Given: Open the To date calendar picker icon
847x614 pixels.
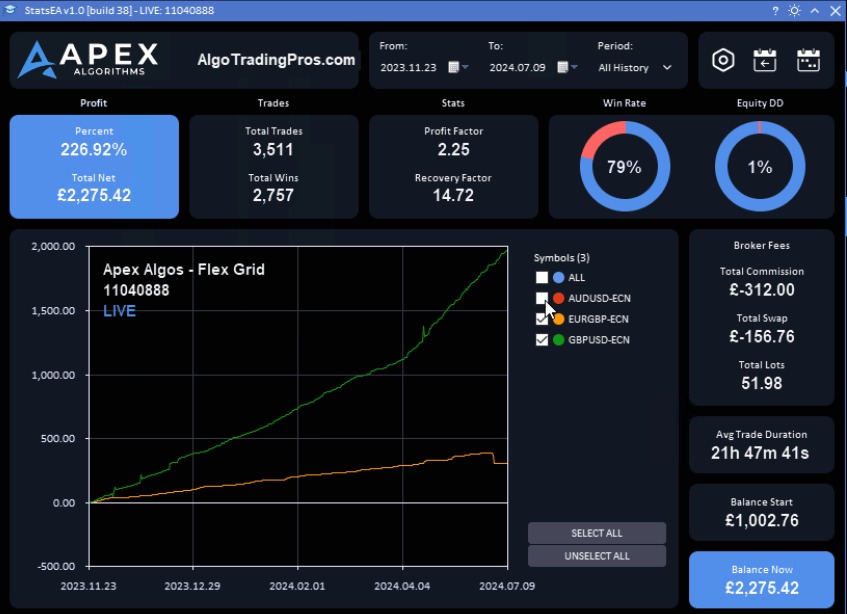Looking at the screenshot, I should click(562, 67).
